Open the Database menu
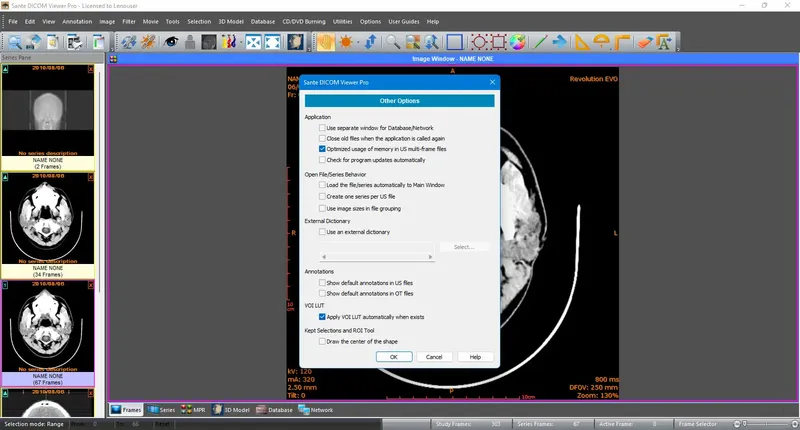Viewport: 800px width, 430px height. pyautogui.click(x=263, y=21)
